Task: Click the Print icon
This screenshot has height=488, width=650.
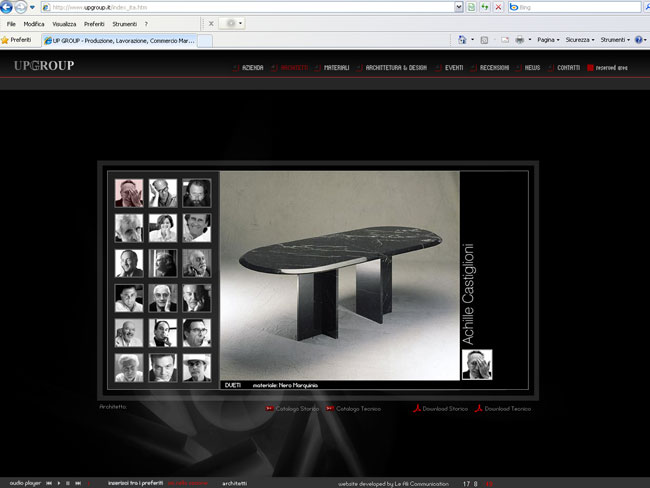Action: tap(519, 40)
